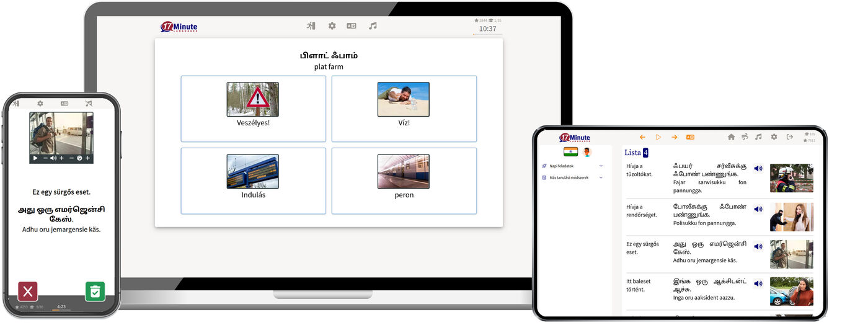Screen dimensions: 868x330
Task: Increase playback speed on phone
Action: coord(88,158)
